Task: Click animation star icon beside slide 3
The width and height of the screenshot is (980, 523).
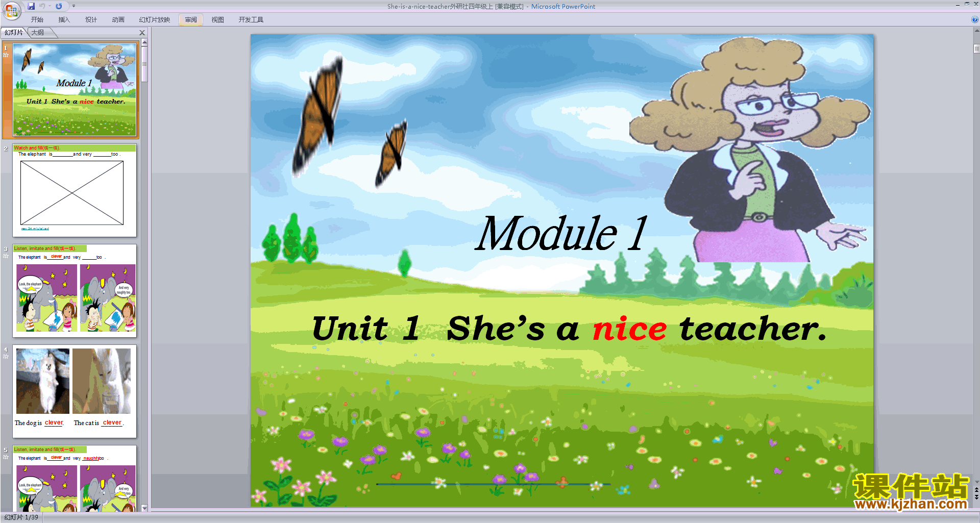Action: 6,256
